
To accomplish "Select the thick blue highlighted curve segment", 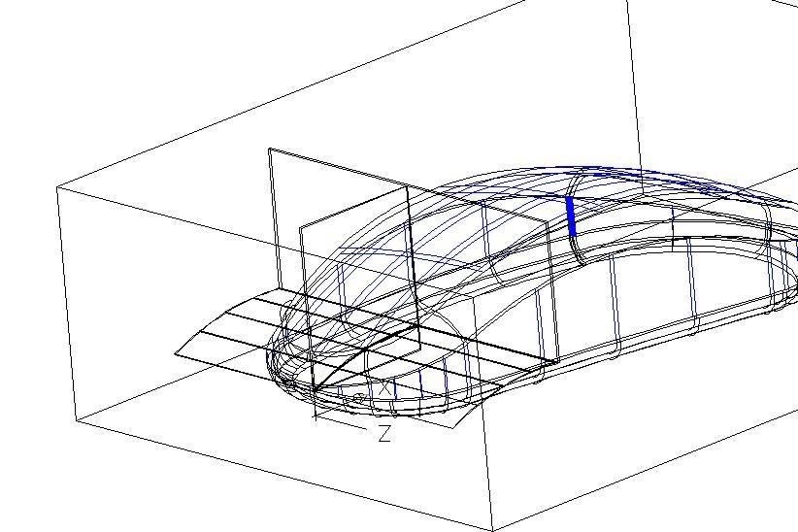I will [x=571, y=216].
